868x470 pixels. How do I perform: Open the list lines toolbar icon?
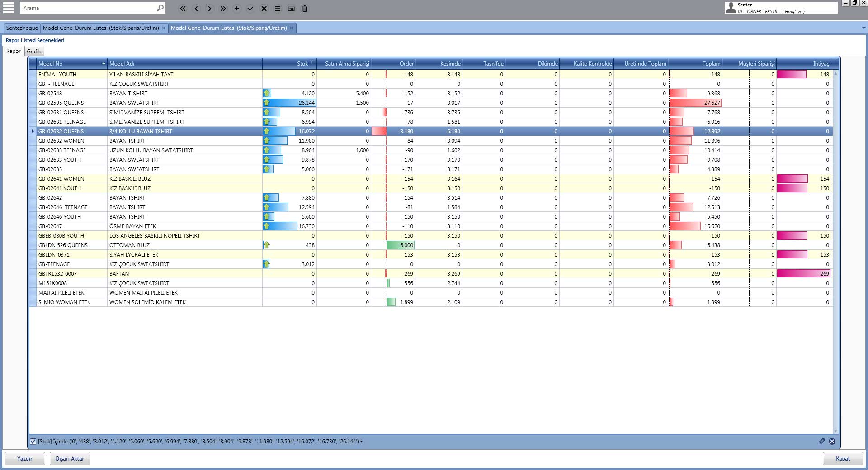click(x=278, y=9)
